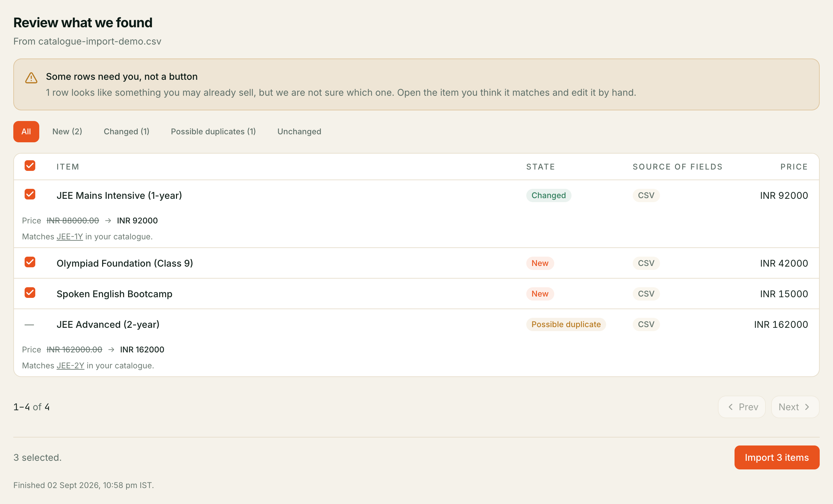Viewport: 833px width, 504px height.
Task: Click the struck-through INR 88000.00 old price
Action: click(x=73, y=221)
